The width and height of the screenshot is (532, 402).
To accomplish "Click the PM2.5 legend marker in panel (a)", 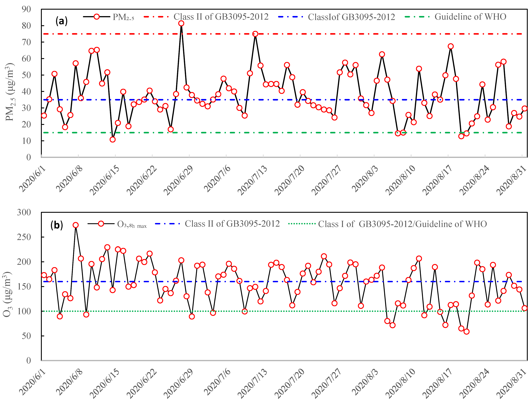I will [96, 17].
